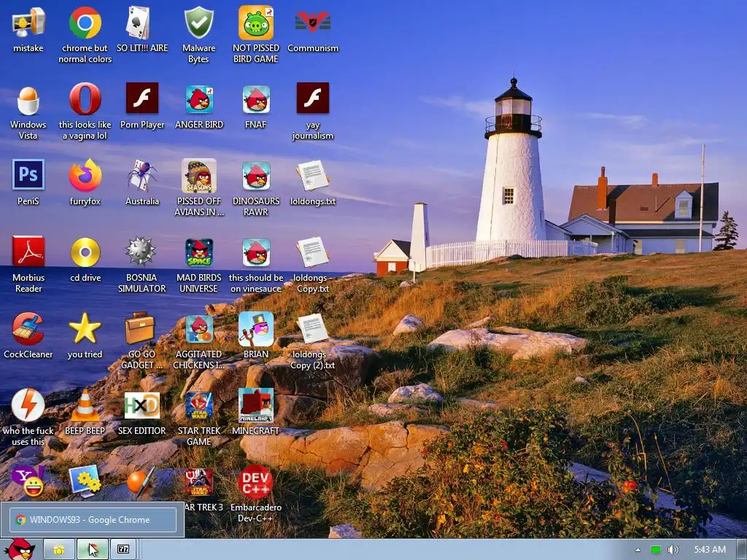Open the 'Morbius Reader' PDF icon

click(x=28, y=252)
